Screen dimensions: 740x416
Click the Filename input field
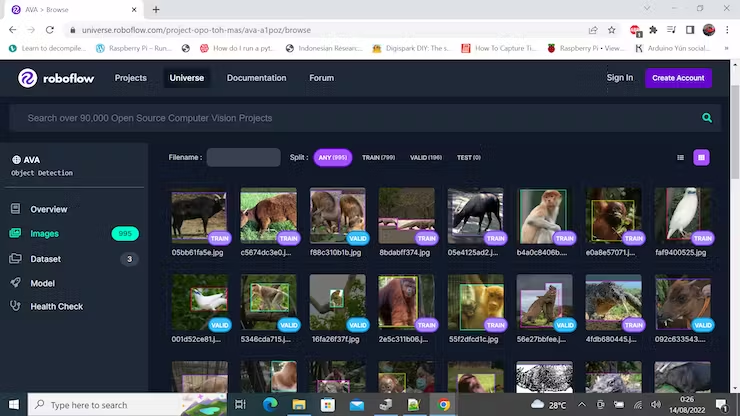(x=243, y=157)
